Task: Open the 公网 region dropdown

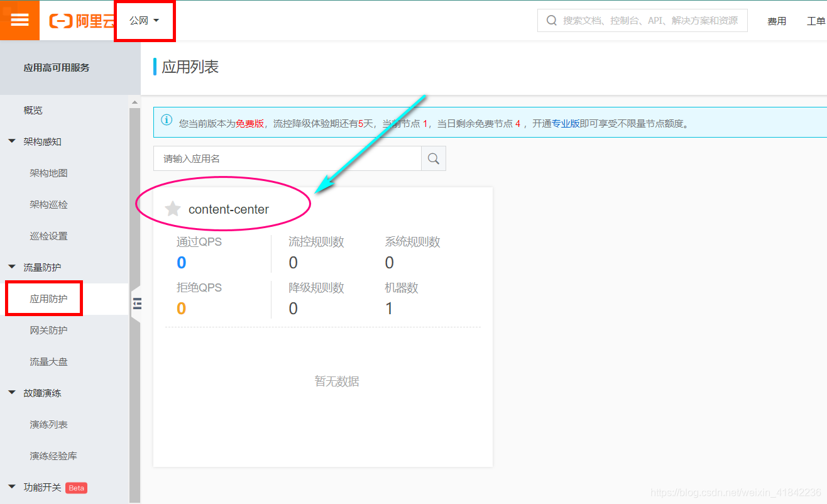Action: click(145, 21)
